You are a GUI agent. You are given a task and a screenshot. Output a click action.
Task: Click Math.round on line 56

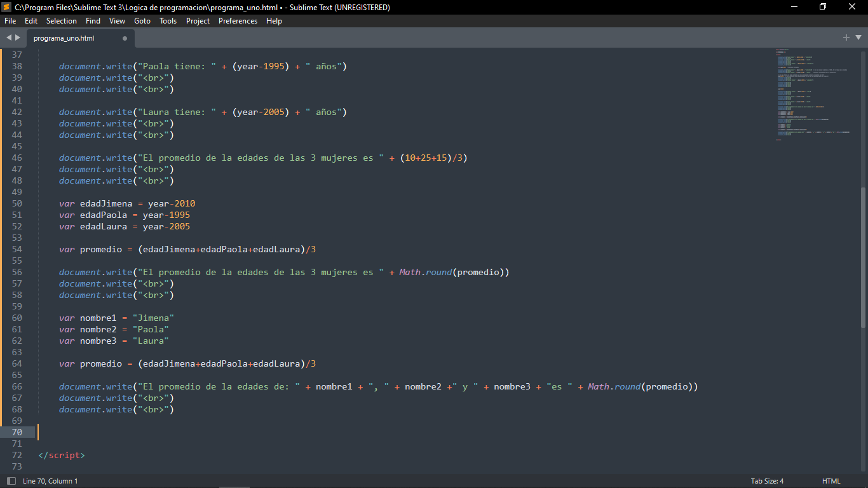click(425, 272)
